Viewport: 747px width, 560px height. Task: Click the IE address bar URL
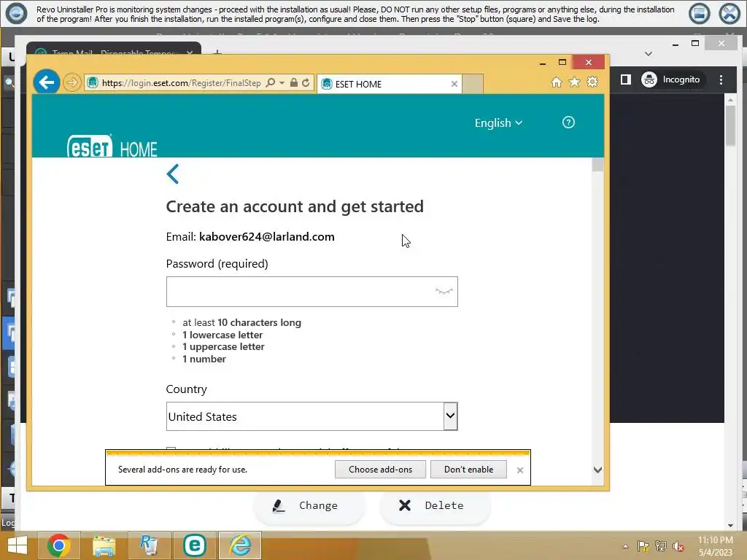(182, 83)
